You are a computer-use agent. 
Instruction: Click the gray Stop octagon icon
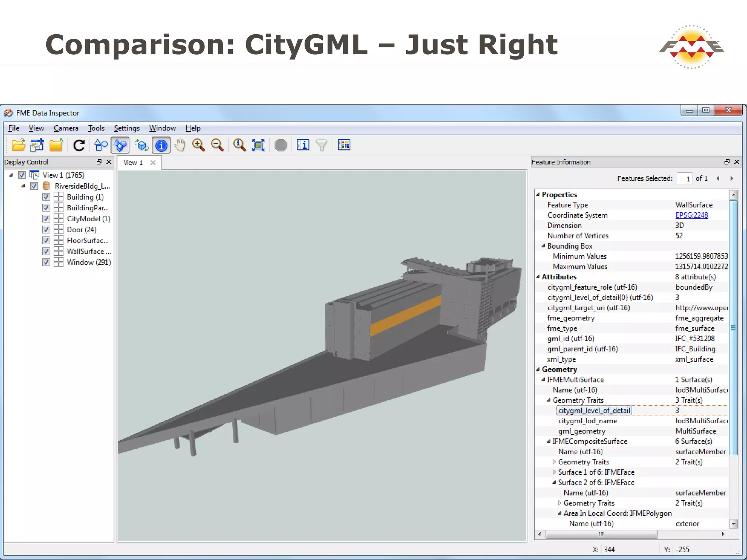point(280,145)
